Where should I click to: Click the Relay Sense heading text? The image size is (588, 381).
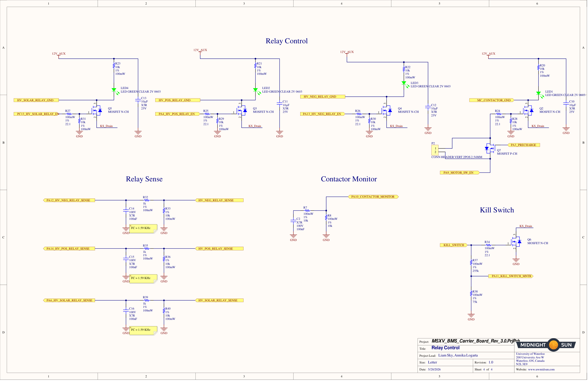(144, 179)
